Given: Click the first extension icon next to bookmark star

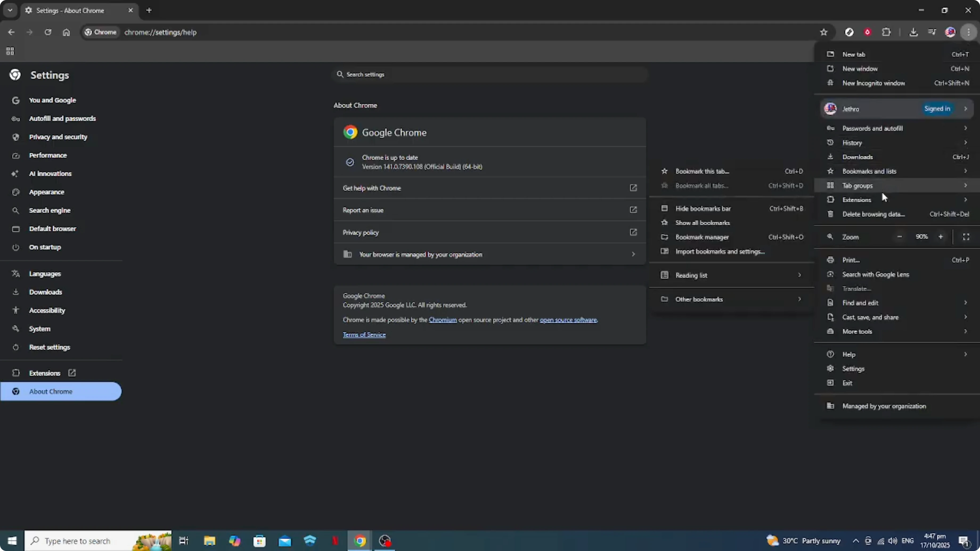Looking at the screenshot, I should [x=849, y=32].
